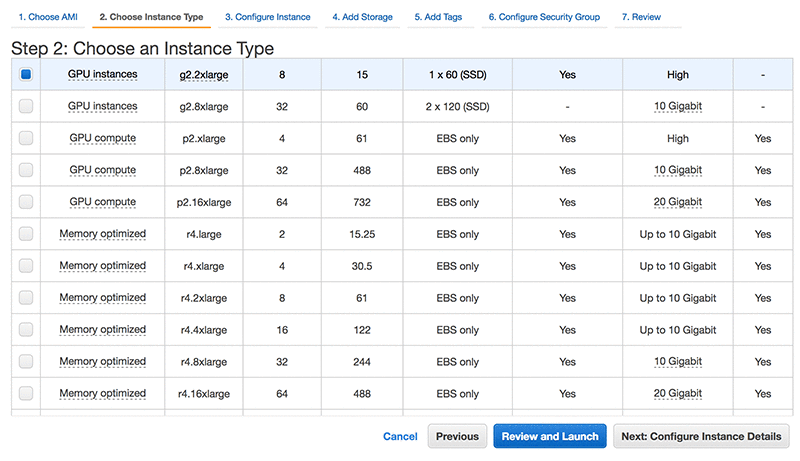Go to the Review step tab
Viewport: 800px width, 461px height.
(641, 17)
